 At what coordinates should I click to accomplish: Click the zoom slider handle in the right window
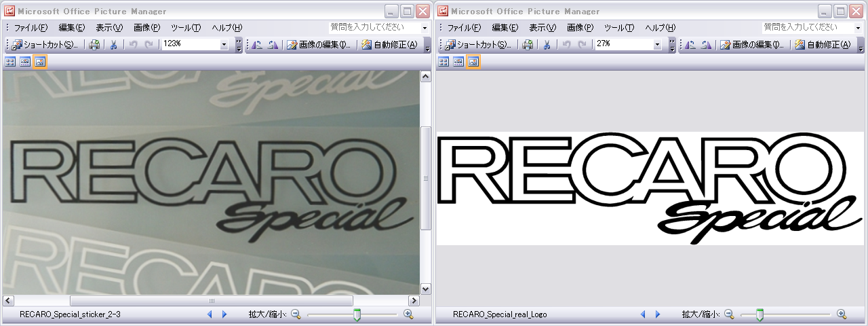click(759, 314)
